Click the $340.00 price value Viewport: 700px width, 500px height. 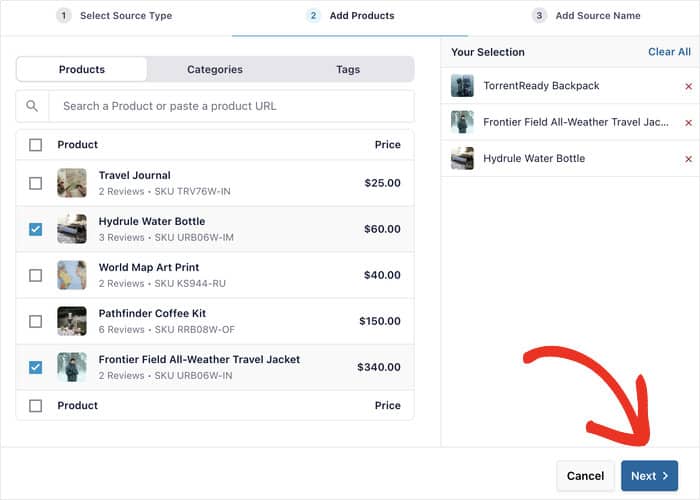[379, 367]
